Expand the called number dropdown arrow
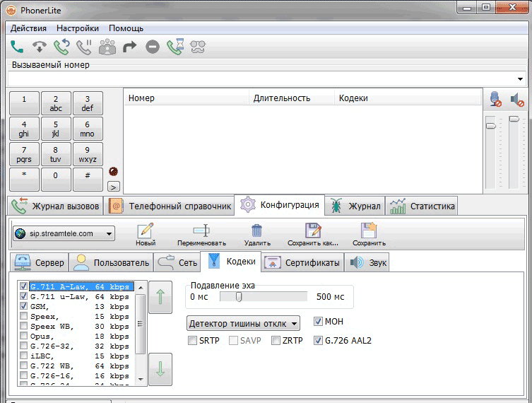532x403 pixels. [521, 78]
